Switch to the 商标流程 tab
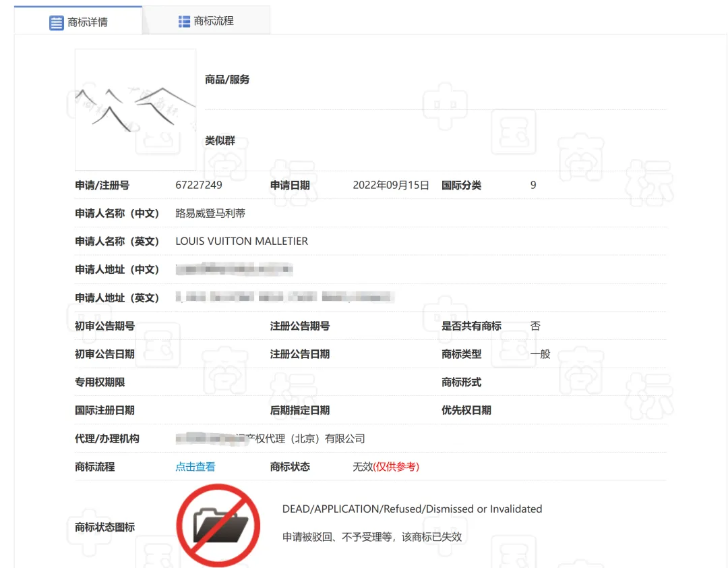The height and width of the screenshot is (568, 728). click(x=206, y=21)
